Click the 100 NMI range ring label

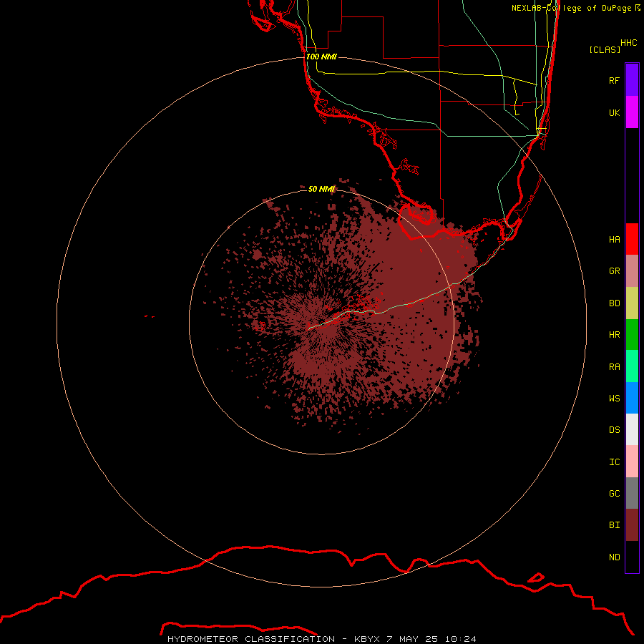click(x=321, y=57)
